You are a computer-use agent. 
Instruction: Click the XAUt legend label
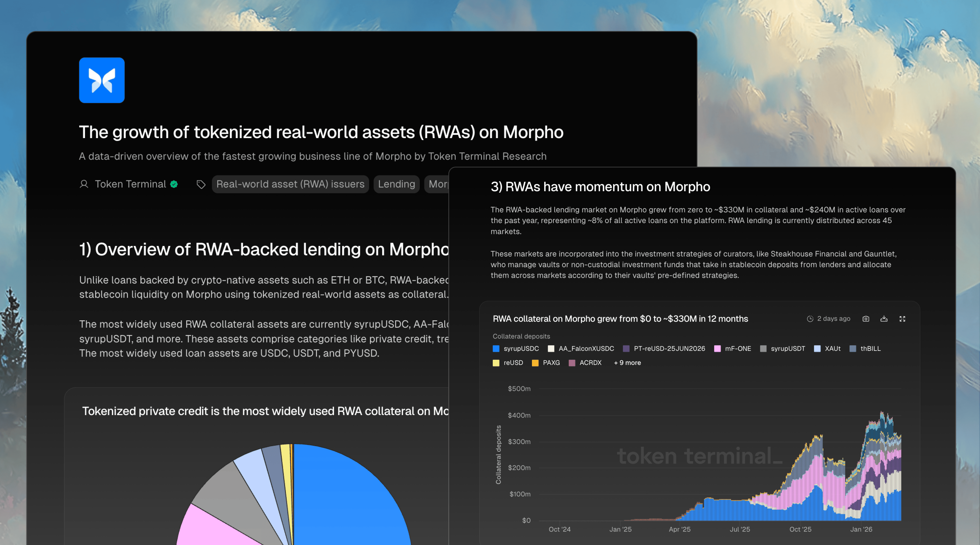click(832, 349)
